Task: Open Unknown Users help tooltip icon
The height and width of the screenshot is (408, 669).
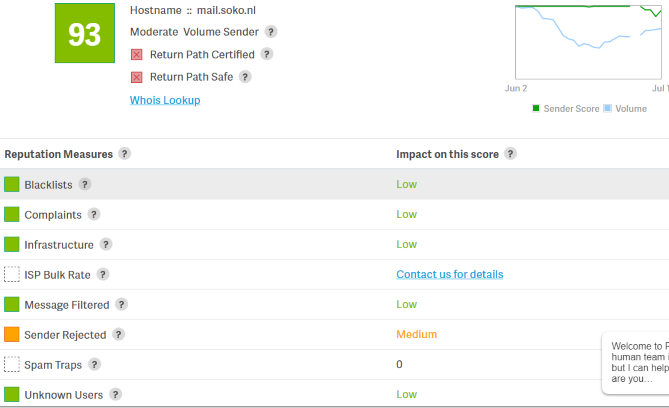Action: tap(115, 394)
